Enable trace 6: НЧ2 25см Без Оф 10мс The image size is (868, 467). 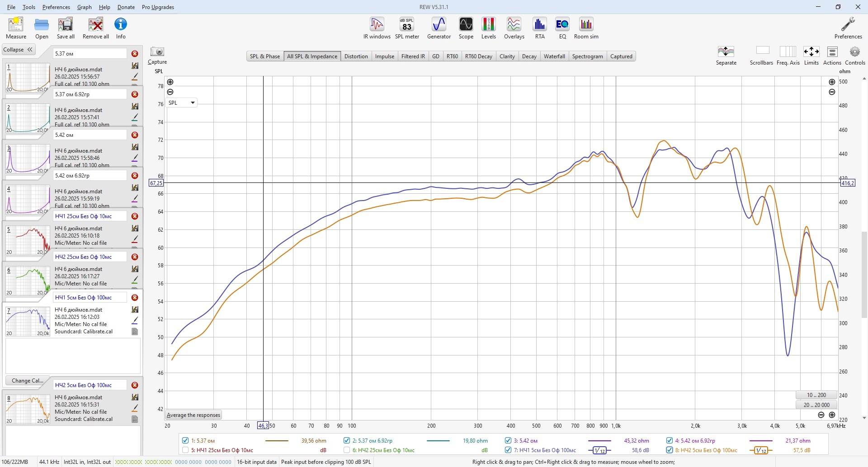click(347, 450)
